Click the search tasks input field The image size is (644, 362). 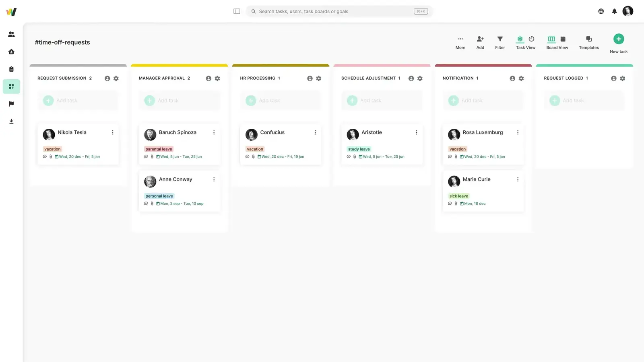click(334, 11)
